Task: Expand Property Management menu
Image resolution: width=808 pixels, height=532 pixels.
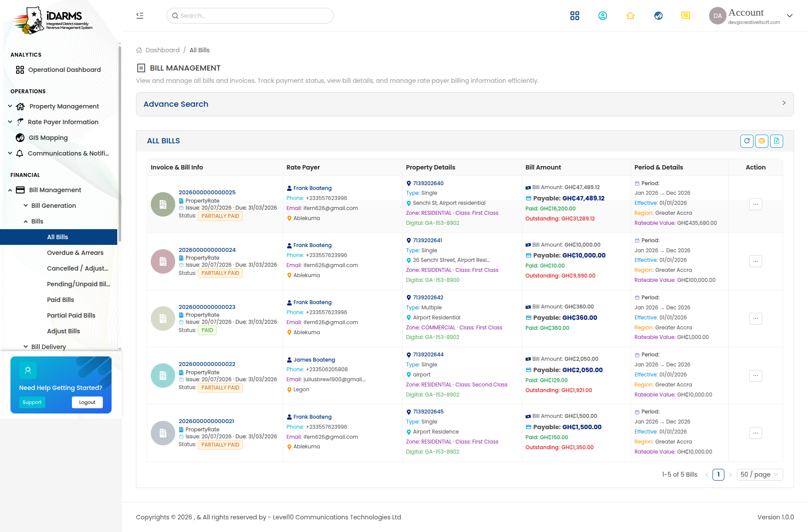Action: (x=59, y=106)
